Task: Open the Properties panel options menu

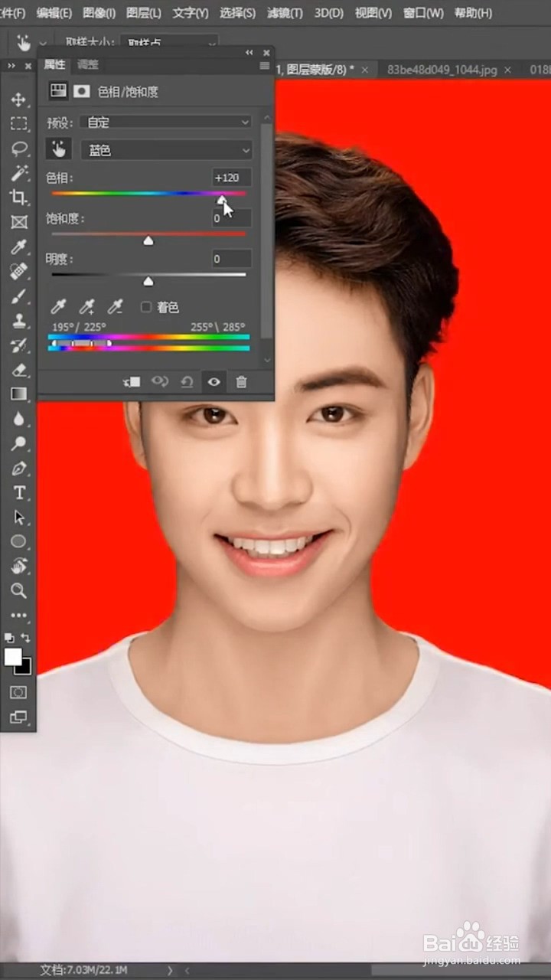Action: point(265,66)
